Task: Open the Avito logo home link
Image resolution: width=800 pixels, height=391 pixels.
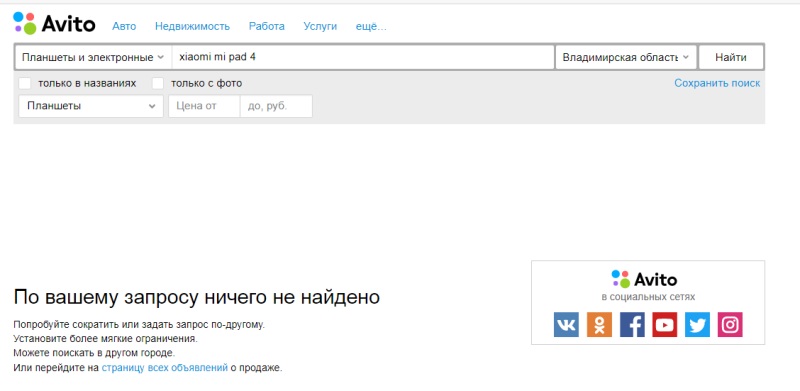Action: coord(54,23)
